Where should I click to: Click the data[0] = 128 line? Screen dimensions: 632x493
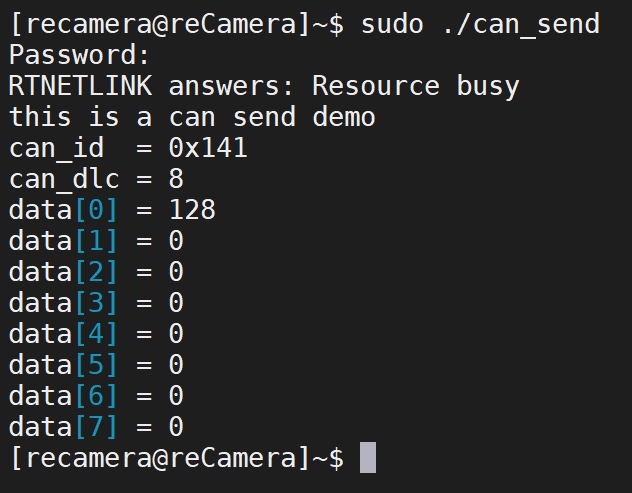(x=112, y=210)
